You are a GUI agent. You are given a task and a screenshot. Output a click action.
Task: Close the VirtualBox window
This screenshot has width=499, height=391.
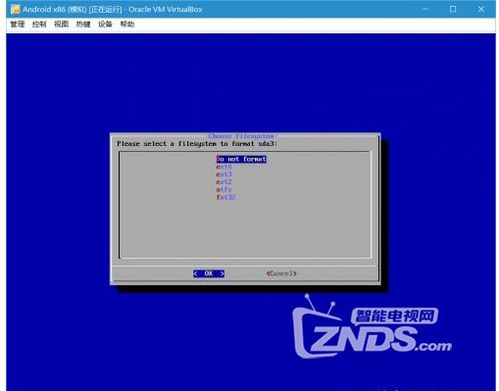(x=481, y=9)
